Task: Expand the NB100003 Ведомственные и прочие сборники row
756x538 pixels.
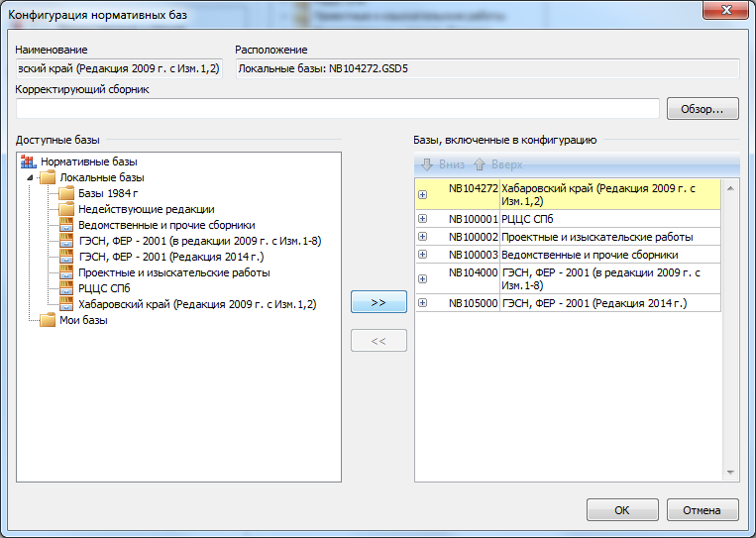Action: (423, 255)
